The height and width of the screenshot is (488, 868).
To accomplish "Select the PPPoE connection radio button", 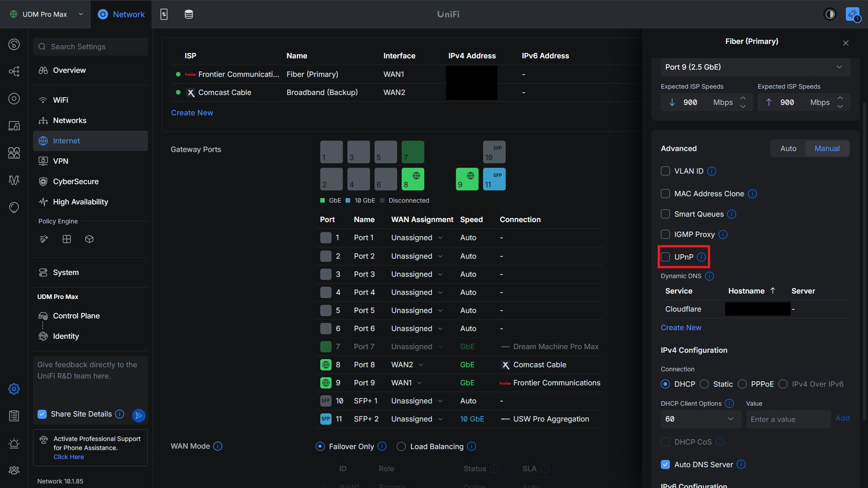I will tap(742, 384).
